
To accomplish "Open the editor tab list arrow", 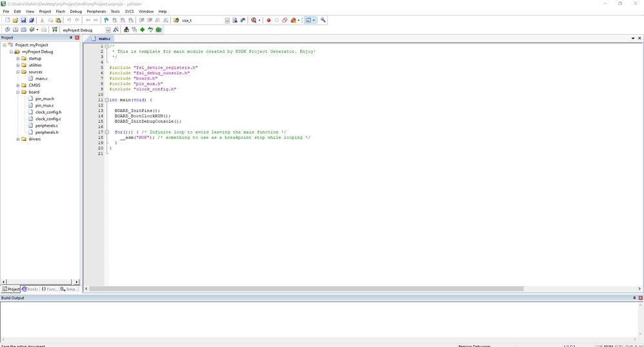I will 633,38.
